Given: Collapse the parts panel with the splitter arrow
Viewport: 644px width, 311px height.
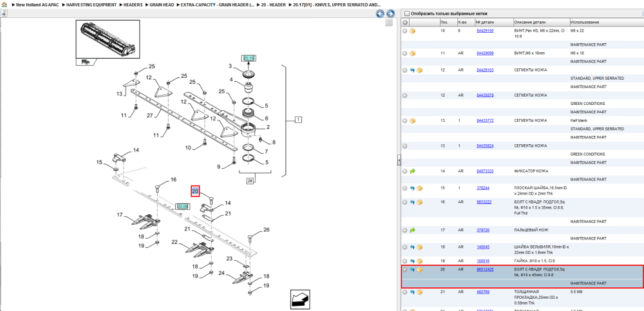Looking at the screenshot, I should (x=399, y=160).
